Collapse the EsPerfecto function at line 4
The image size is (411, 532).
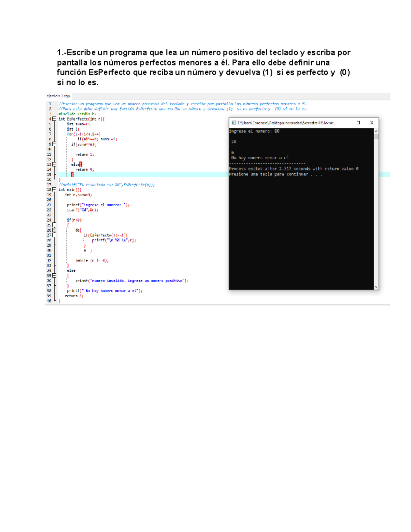(54, 119)
